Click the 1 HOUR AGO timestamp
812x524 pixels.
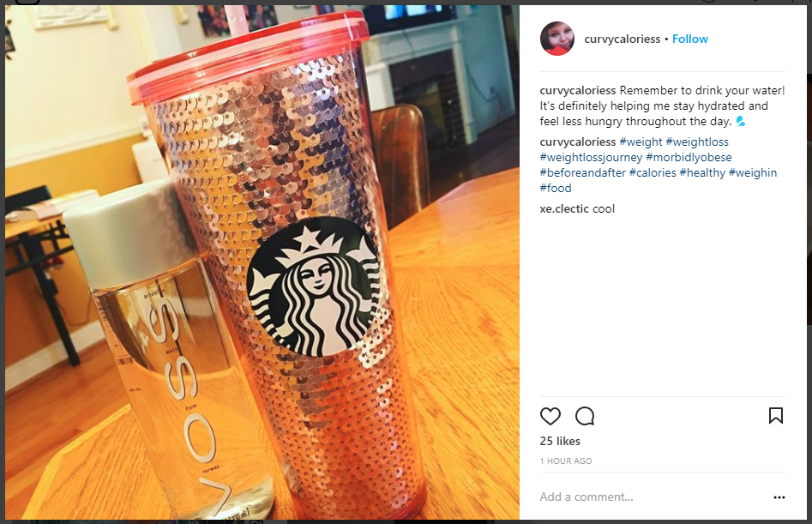click(x=566, y=461)
